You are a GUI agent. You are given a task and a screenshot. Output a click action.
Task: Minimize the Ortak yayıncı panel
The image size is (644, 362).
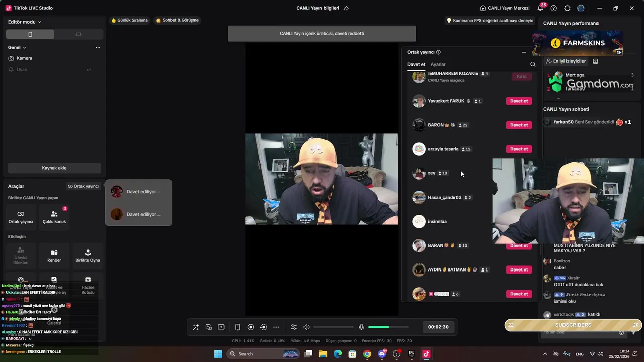click(x=524, y=52)
